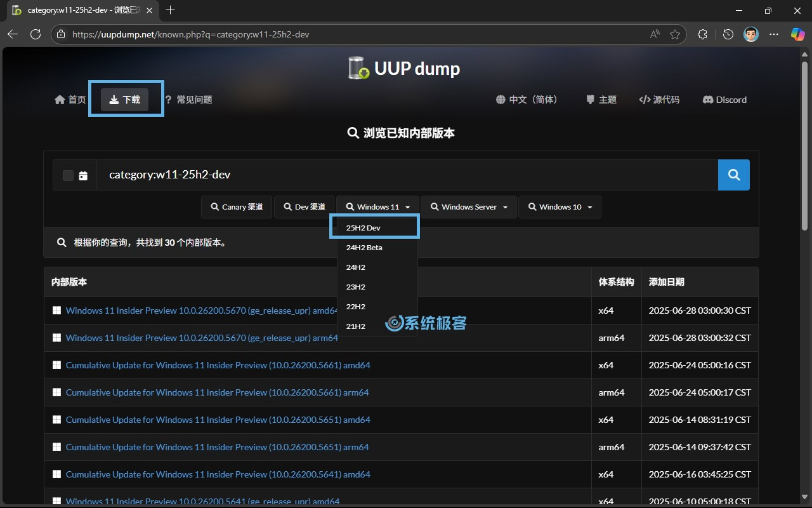Open a new browser tab

pos(170,10)
